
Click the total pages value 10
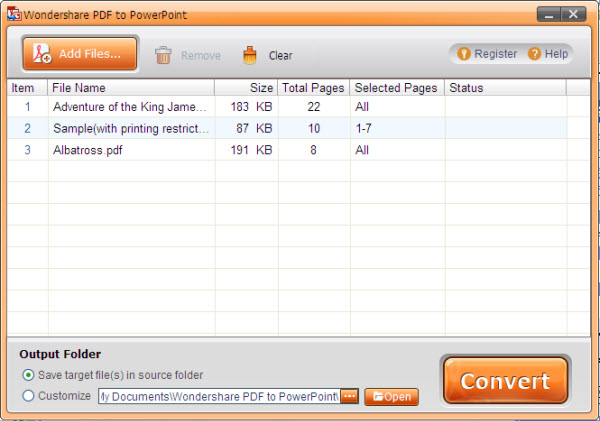coord(314,128)
